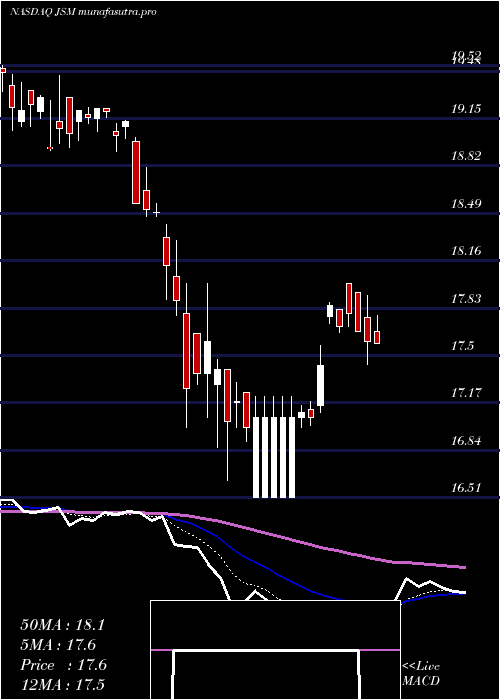The height and width of the screenshot is (700, 500).
Task: Select the 17.17 price axis label
Action: coord(467,393)
